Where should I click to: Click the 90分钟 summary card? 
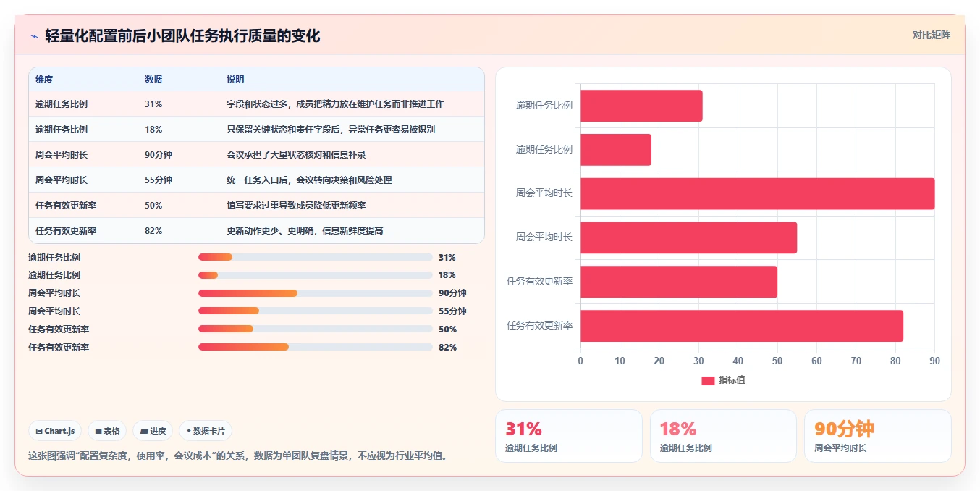pos(878,436)
